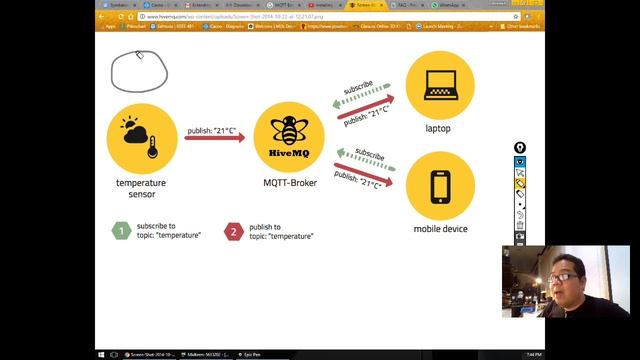
Task: Go back with the browser back arrow
Action: 102,17
